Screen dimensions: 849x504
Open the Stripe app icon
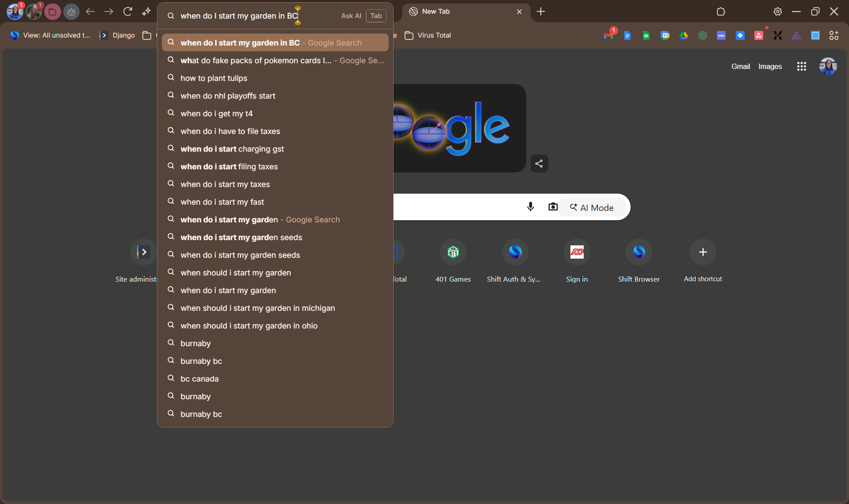click(721, 35)
